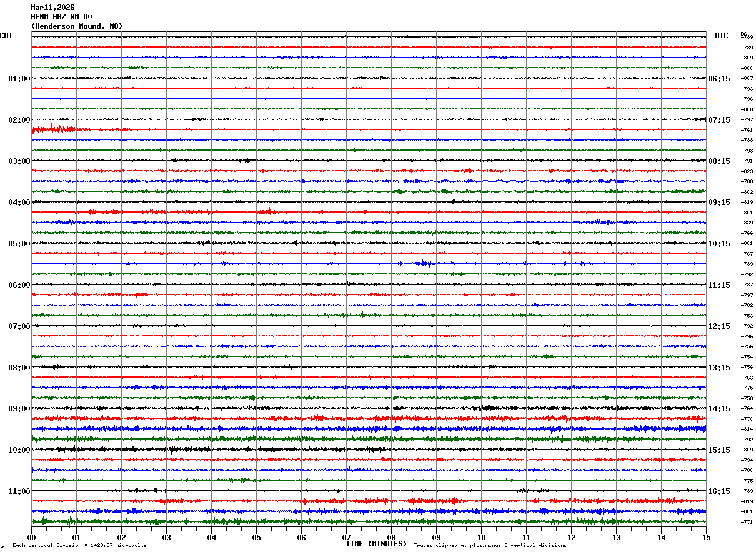The width and height of the screenshot is (756, 554).
Task: Select the 03:00 CDT hour label
Action: (x=19, y=161)
